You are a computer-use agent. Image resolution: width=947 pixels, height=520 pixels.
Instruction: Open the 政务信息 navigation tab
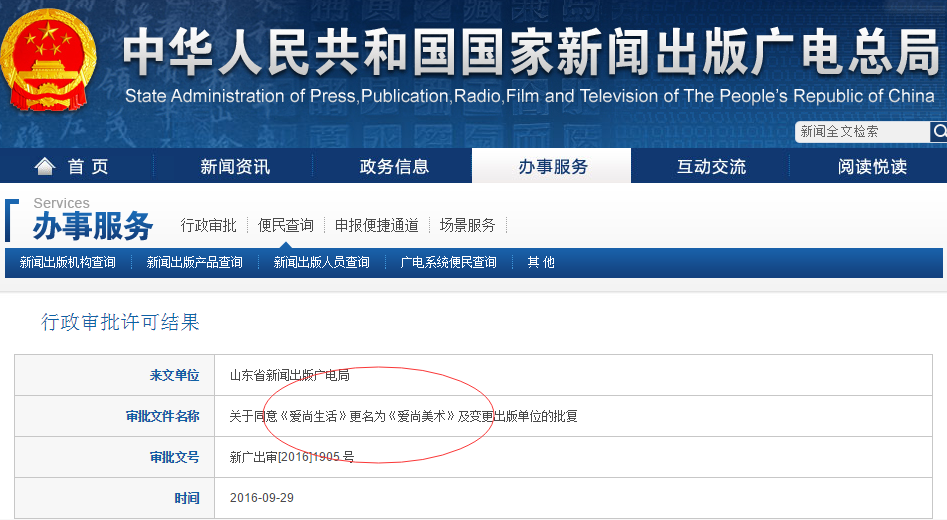[x=394, y=166]
